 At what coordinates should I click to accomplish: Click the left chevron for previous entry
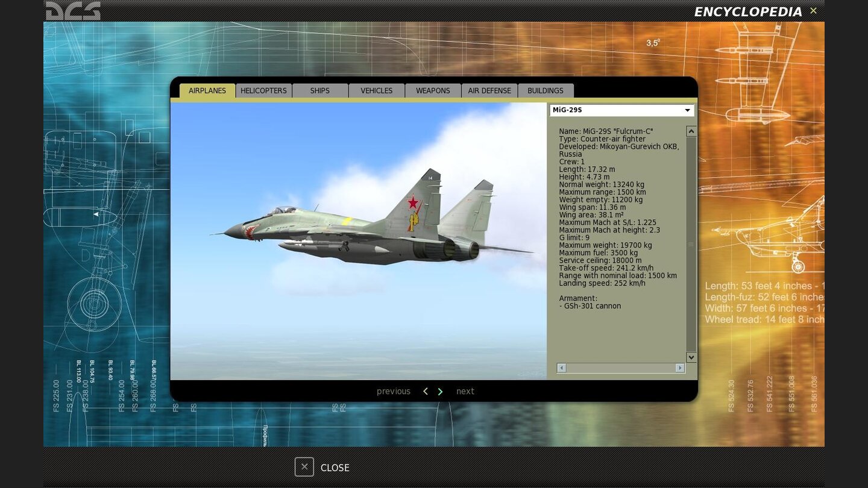click(426, 392)
